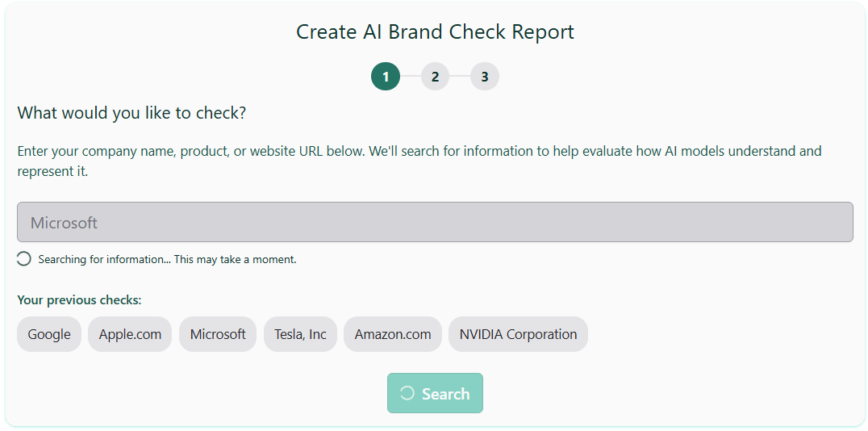Jump to step 3 circle
Screen dimensions: 868x431
[x=485, y=77]
